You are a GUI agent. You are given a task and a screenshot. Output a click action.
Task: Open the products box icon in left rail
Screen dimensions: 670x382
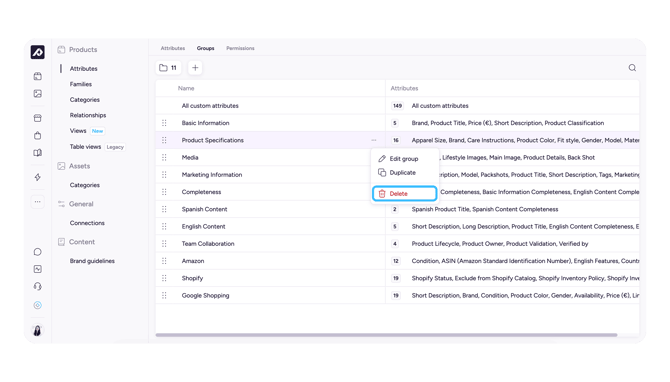pos(38,76)
